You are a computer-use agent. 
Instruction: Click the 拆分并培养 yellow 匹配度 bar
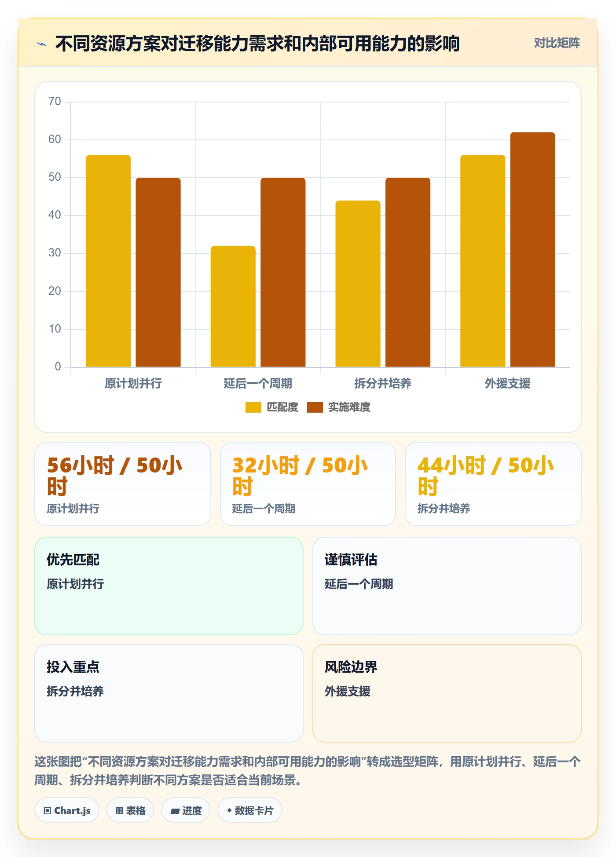click(x=358, y=284)
